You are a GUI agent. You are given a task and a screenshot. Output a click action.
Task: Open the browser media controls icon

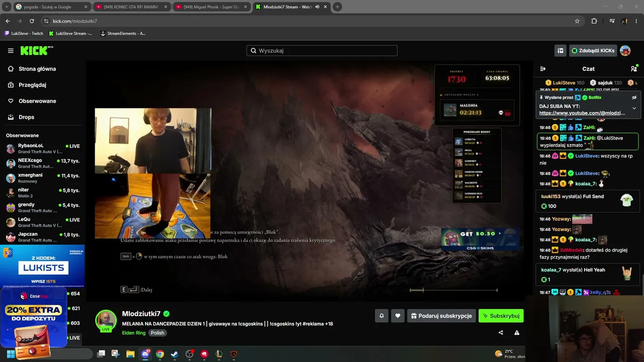(x=612, y=21)
